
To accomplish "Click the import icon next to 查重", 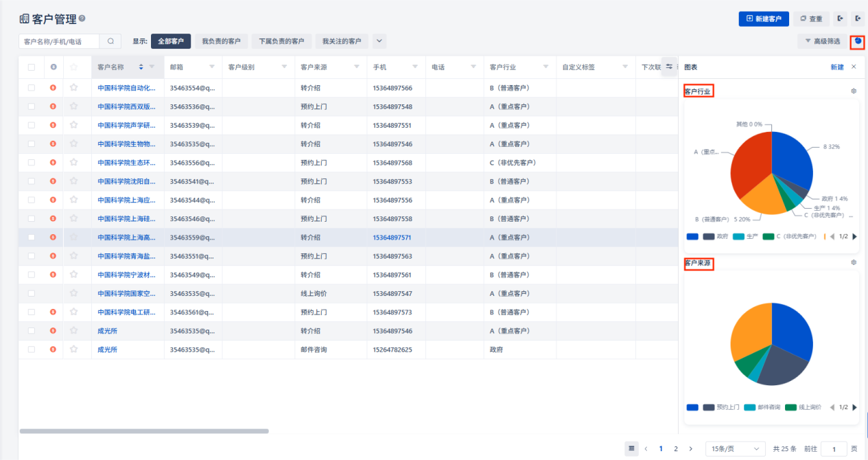I will point(840,19).
